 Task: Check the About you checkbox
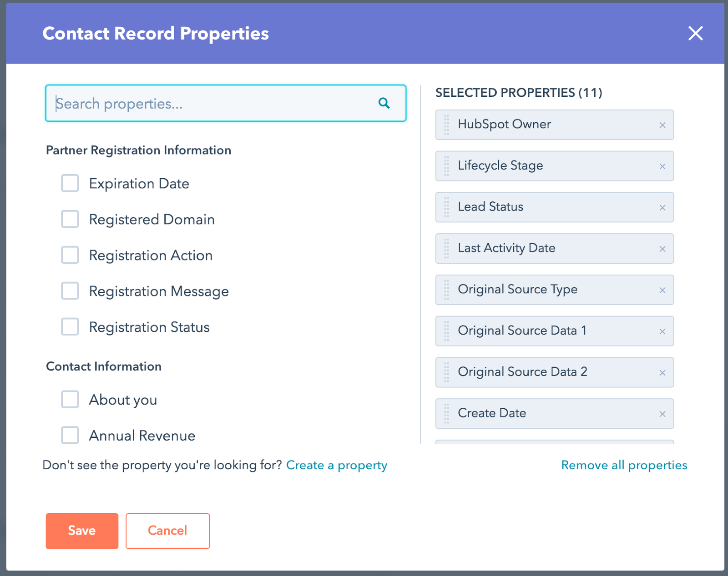pos(70,400)
